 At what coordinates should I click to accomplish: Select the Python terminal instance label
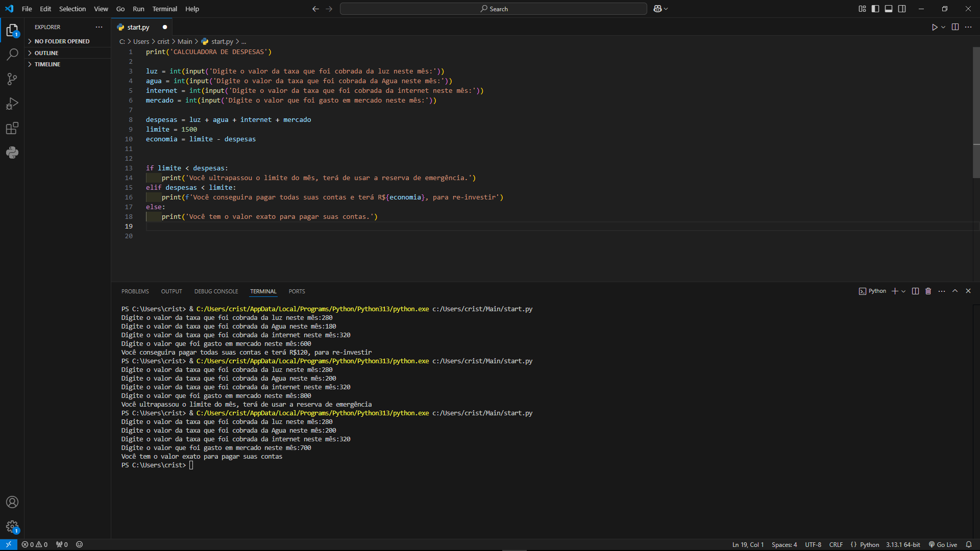tap(872, 291)
